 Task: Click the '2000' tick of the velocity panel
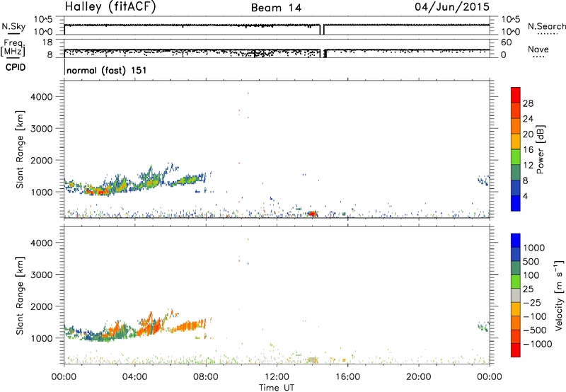(x=41, y=306)
